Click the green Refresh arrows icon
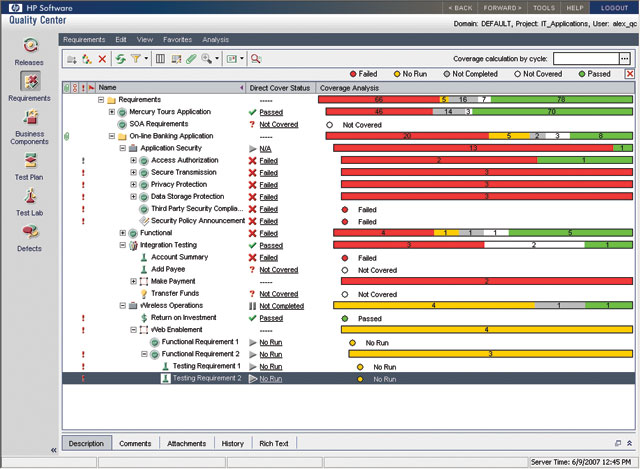Screen dimensions: 640x469 point(120,59)
